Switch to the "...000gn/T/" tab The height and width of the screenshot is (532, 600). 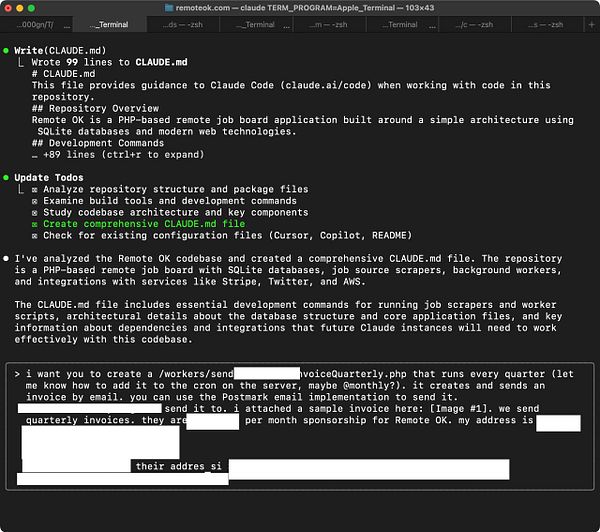35,25
